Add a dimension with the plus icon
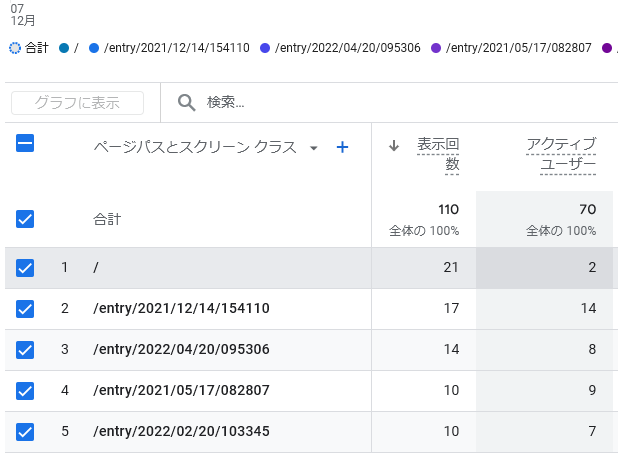This screenshot has height=453, width=618. [342, 147]
